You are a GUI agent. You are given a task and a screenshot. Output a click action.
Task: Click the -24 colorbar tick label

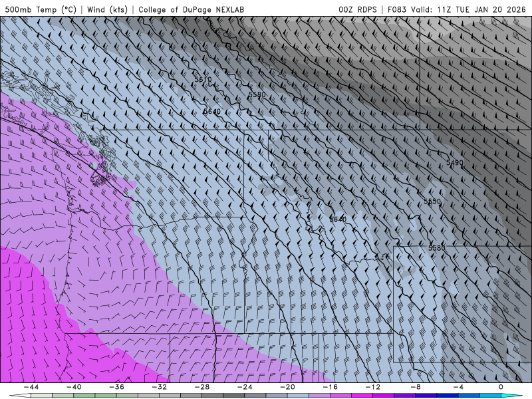[x=245, y=387]
